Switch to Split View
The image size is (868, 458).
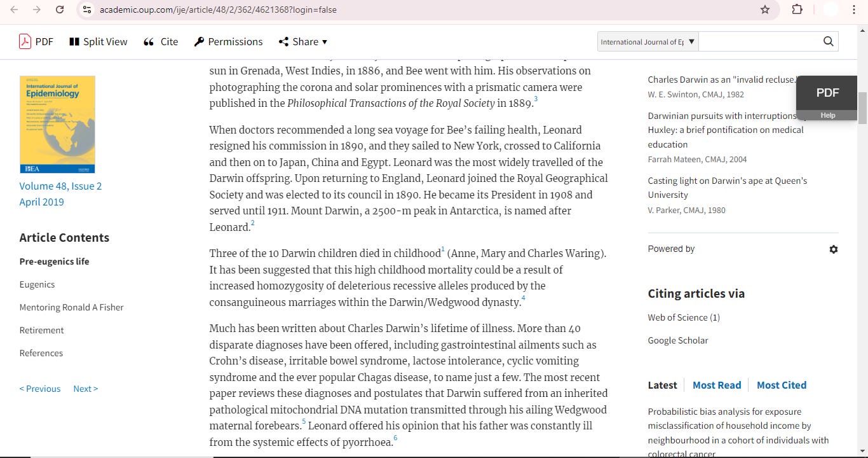coord(98,41)
